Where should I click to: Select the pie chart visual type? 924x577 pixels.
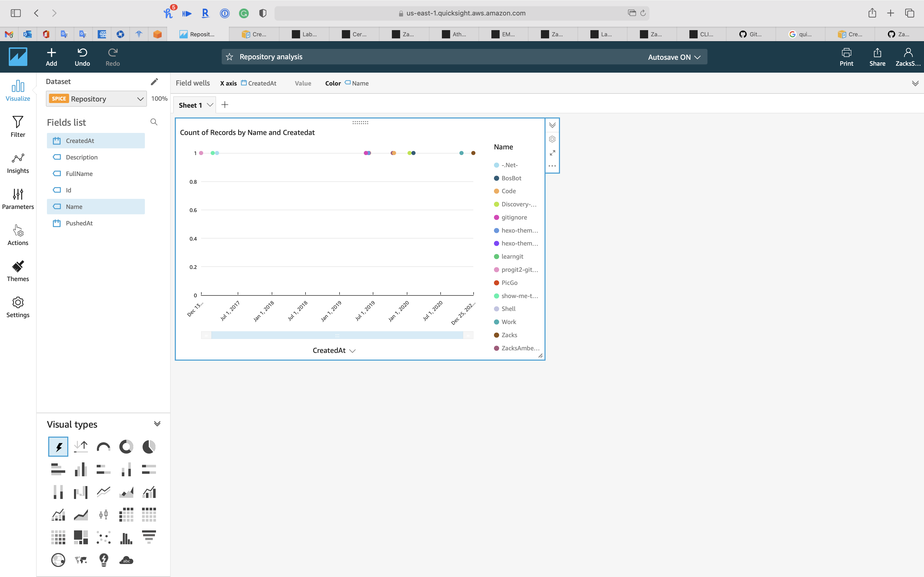(149, 446)
